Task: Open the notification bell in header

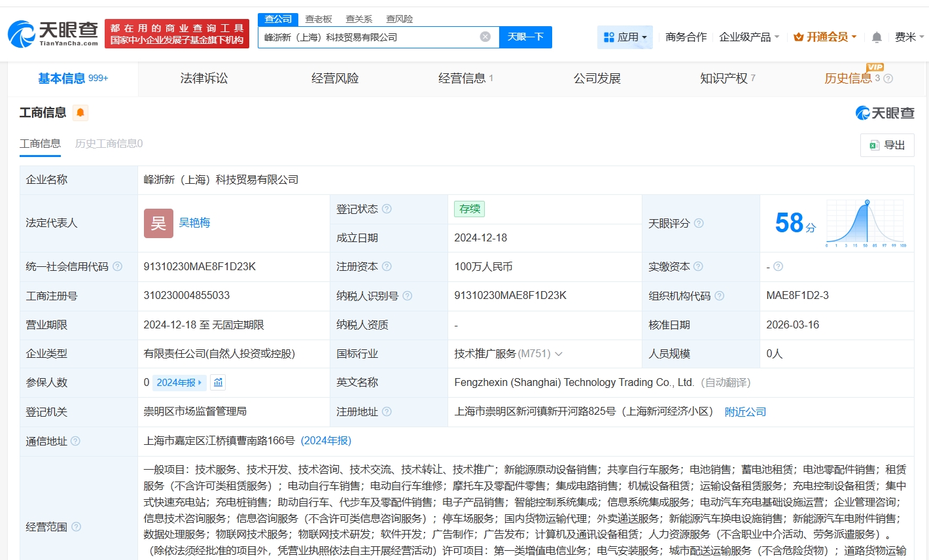Action: (877, 37)
